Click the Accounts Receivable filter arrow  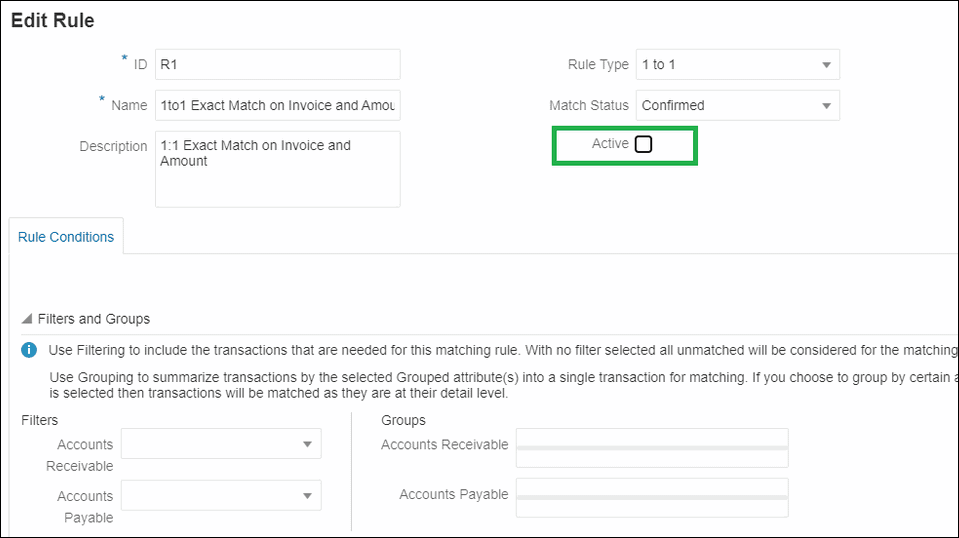(x=307, y=444)
